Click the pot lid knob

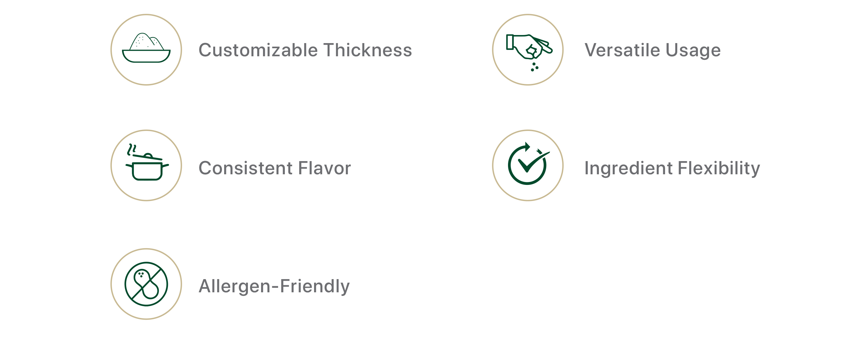pyautogui.click(x=148, y=156)
